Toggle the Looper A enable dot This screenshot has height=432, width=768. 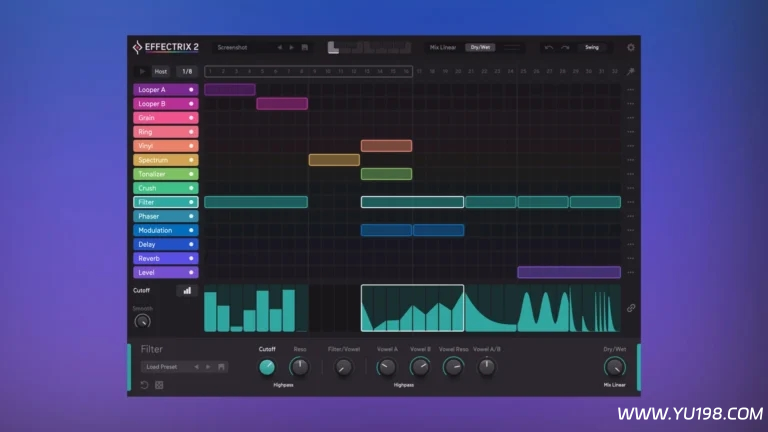pos(191,90)
